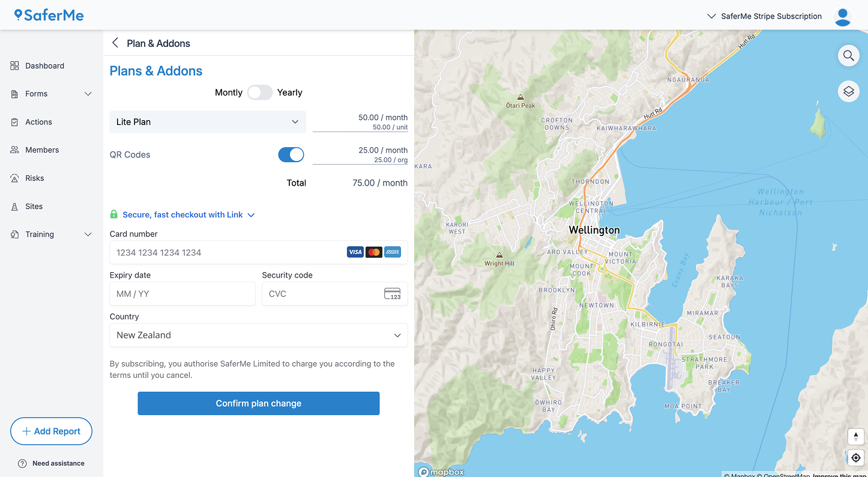This screenshot has width=868, height=477.
Task: Click the user profile avatar icon
Action: [843, 17]
